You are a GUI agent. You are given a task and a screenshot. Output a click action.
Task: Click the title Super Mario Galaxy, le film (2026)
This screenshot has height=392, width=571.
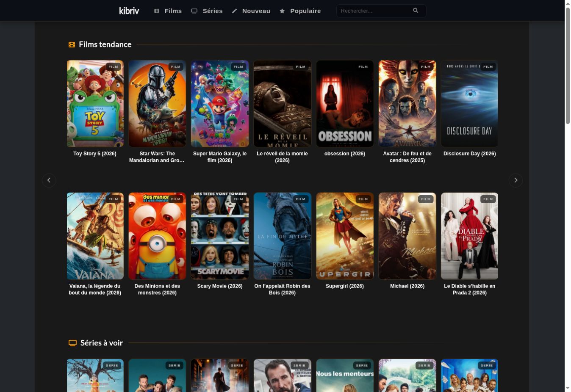[220, 157]
